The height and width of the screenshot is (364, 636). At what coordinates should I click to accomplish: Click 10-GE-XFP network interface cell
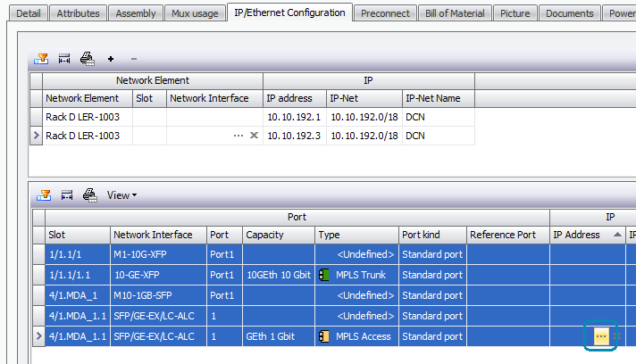(x=159, y=275)
